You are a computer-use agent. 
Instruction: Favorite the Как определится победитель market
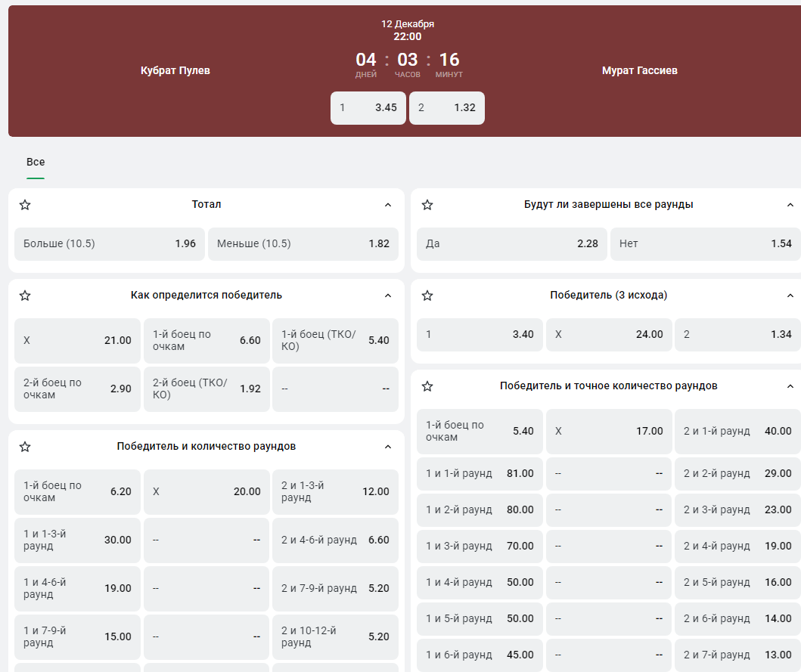tap(25, 296)
